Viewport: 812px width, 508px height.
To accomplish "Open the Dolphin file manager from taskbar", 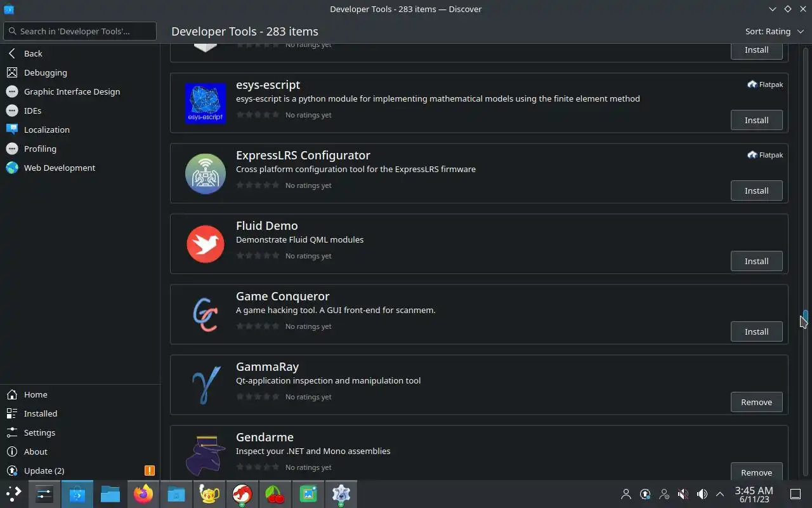I will [x=110, y=493].
